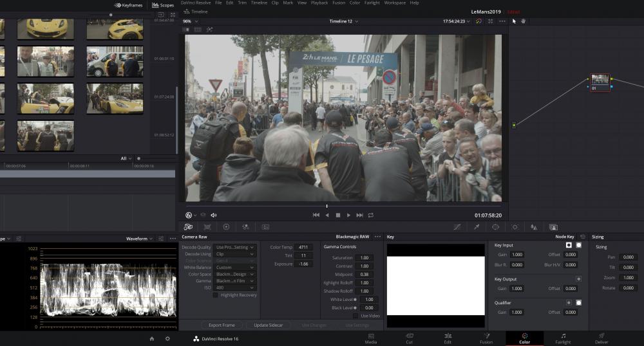Viewport: 644px width, 346px height.
Task: Open the Camera Raw palette icon
Action: pos(188,227)
